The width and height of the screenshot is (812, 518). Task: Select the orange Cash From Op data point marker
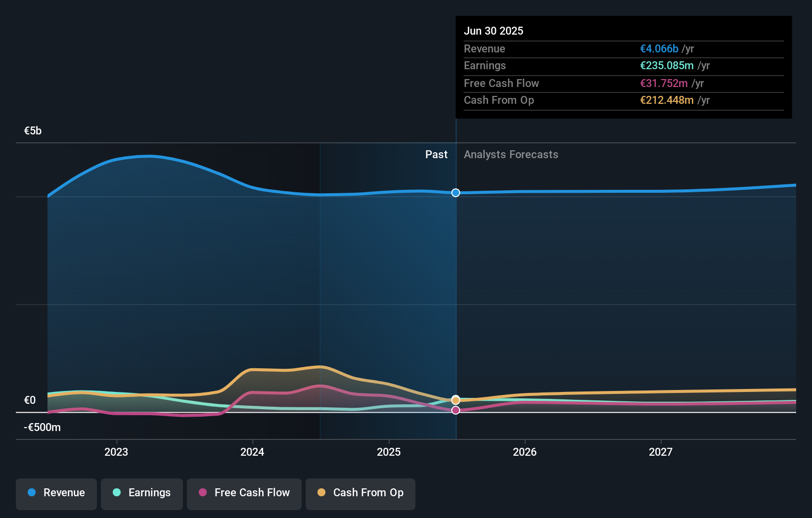[456, 400]
